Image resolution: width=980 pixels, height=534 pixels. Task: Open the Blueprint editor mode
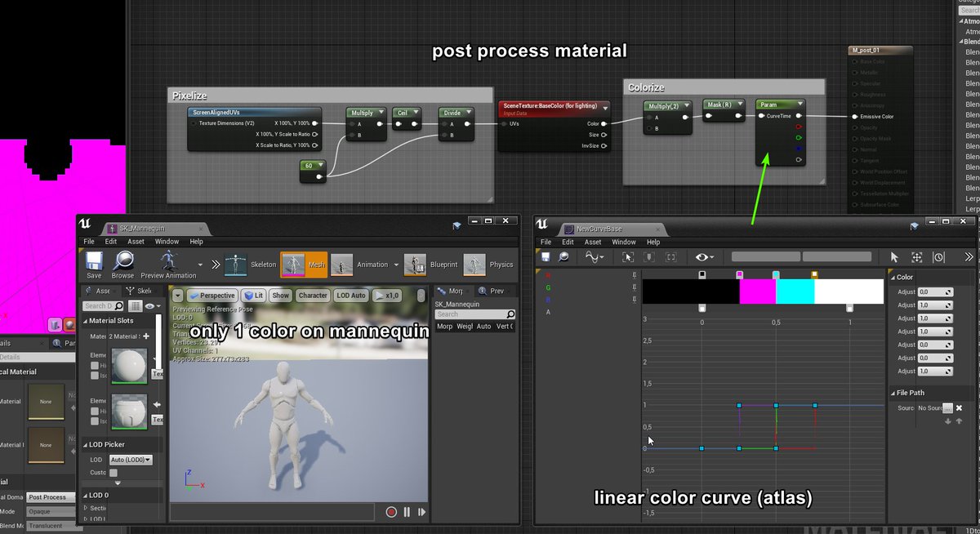415,265
